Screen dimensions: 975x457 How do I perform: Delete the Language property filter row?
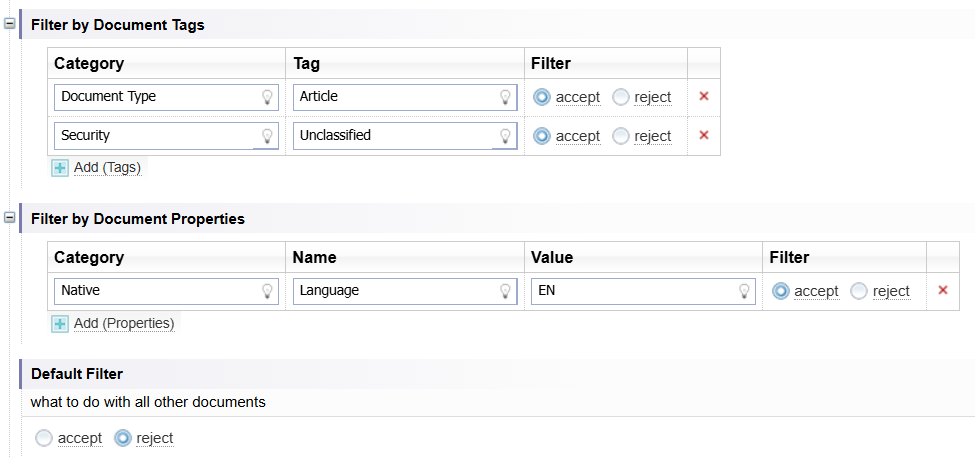[942, 291]
